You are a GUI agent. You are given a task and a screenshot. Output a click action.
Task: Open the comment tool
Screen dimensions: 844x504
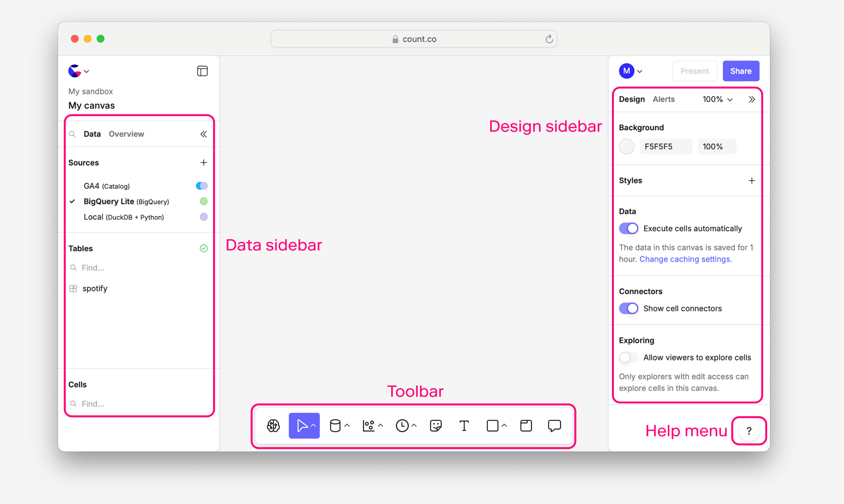(x=554, y=426)
